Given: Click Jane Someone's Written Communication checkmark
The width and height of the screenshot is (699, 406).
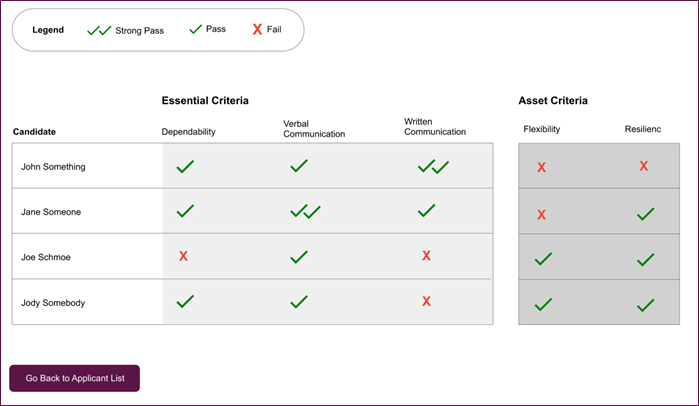Looking at the screenshot, I should (426, 210).
